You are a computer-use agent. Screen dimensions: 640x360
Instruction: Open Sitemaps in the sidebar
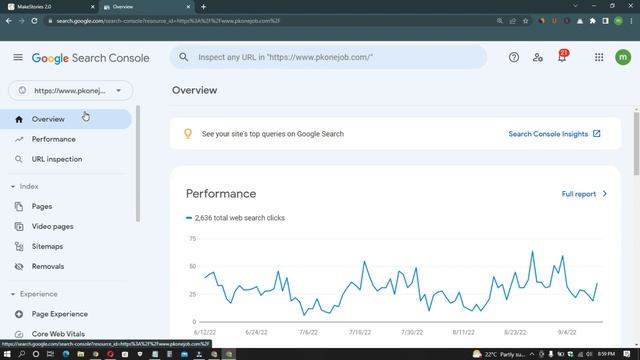66,247
